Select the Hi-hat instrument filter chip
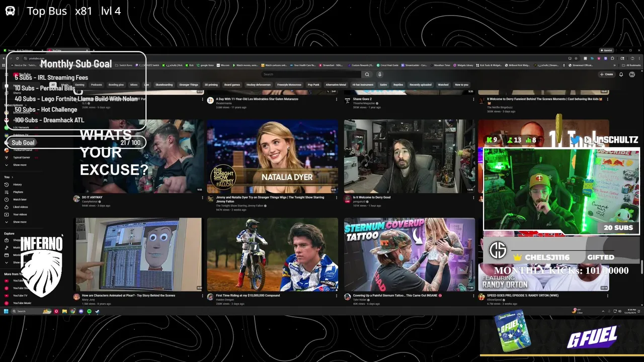 coord(363,84)
